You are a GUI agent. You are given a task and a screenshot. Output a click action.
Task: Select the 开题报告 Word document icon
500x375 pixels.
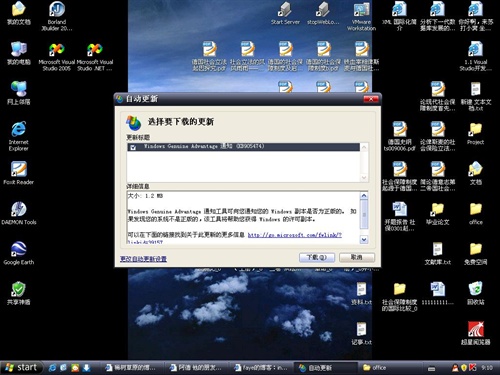coord(399,216)
